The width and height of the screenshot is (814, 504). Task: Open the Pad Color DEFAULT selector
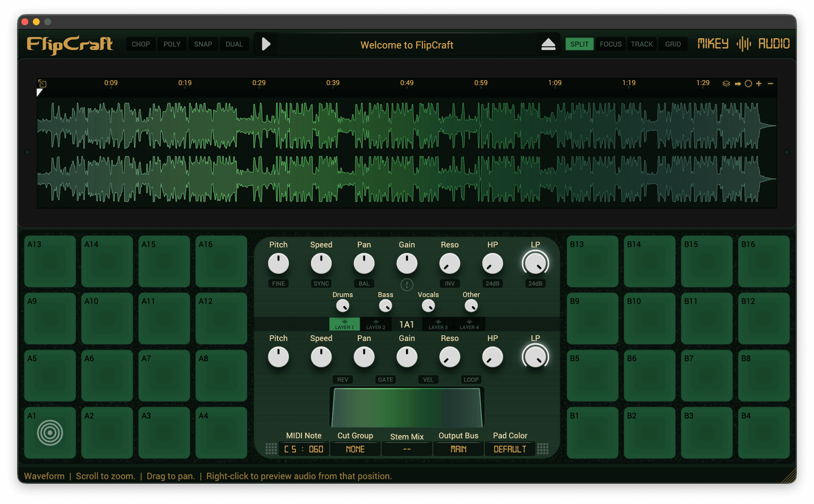(510, 449)
